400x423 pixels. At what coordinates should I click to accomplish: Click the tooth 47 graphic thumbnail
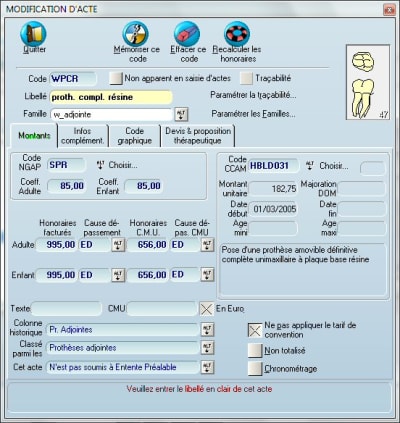click(368, 82)
